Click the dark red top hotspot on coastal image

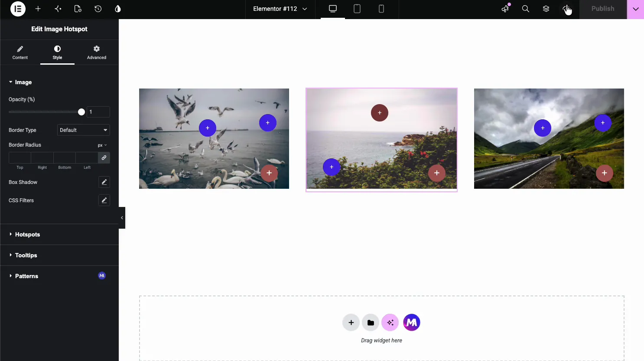pos(380,113)
